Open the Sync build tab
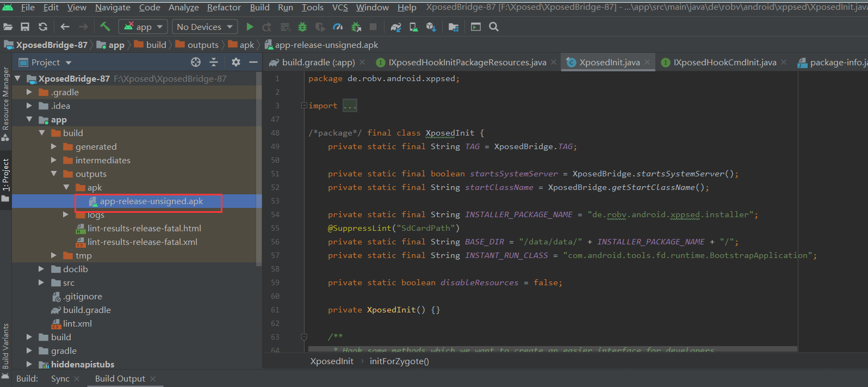This screenshot has height=387, width=868. tap(60, 378)
